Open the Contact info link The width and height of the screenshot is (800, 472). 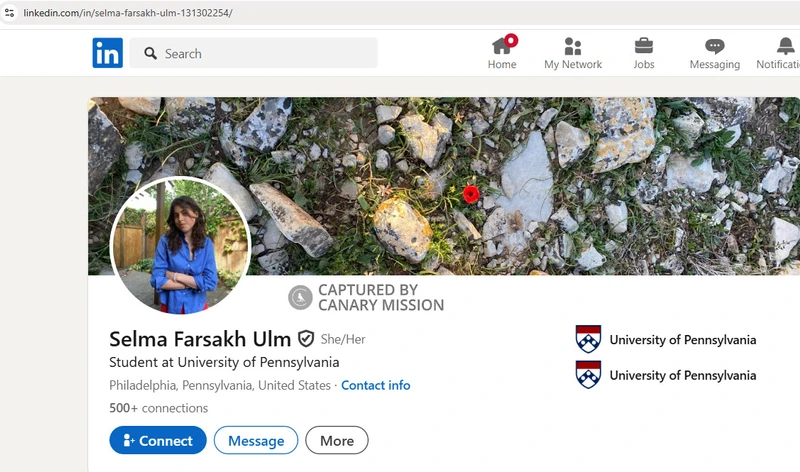click(376, 385)
